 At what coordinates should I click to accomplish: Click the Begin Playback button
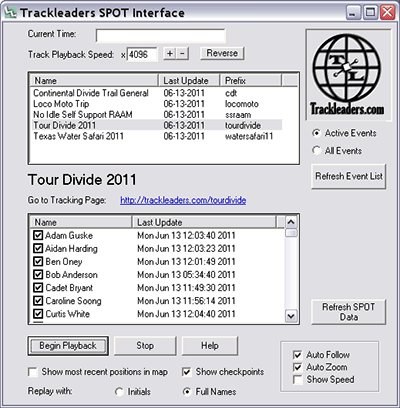[68, 346]
